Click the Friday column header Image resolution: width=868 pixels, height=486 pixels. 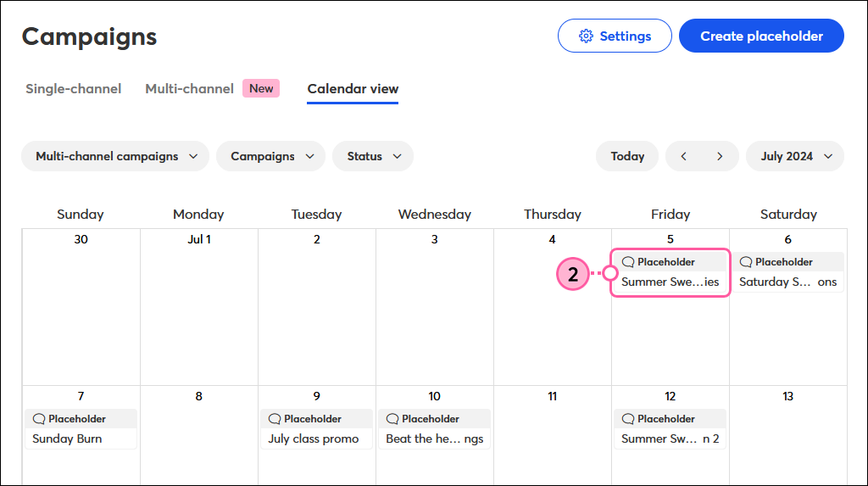pos(670,214)
